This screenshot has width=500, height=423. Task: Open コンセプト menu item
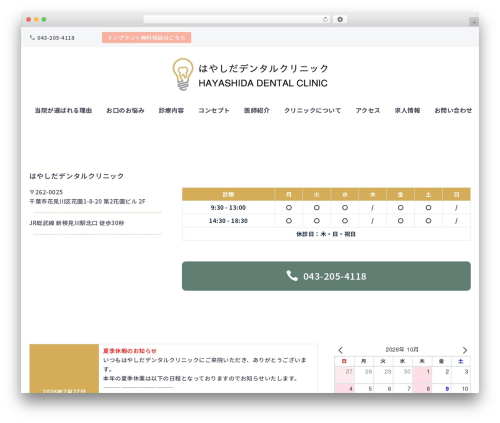[214, 110]
